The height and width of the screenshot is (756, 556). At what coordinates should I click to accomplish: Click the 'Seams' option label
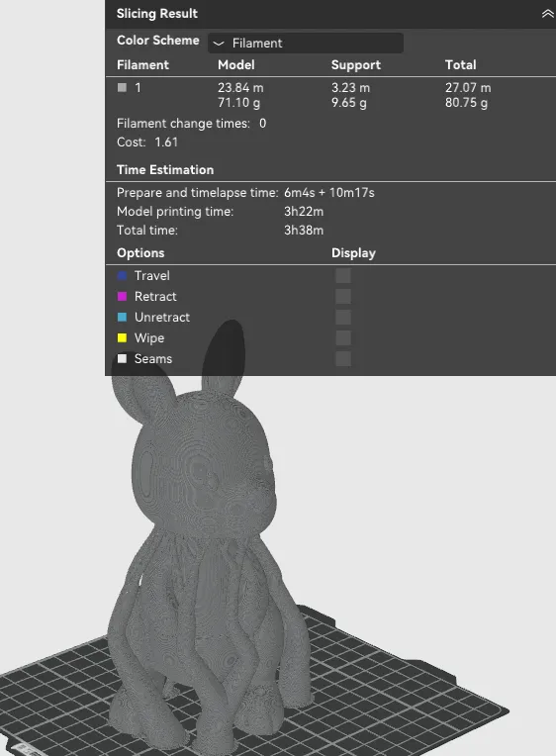click(153, 359)
